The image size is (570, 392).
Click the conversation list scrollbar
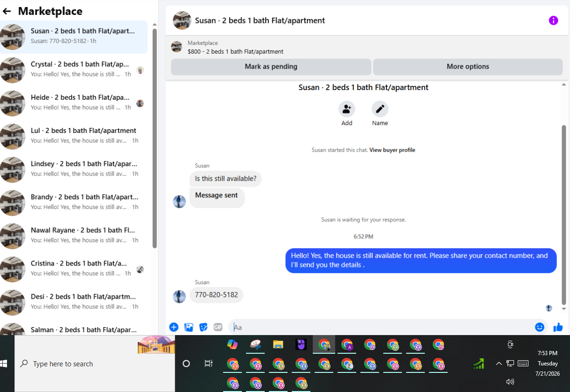pos(155,139)
